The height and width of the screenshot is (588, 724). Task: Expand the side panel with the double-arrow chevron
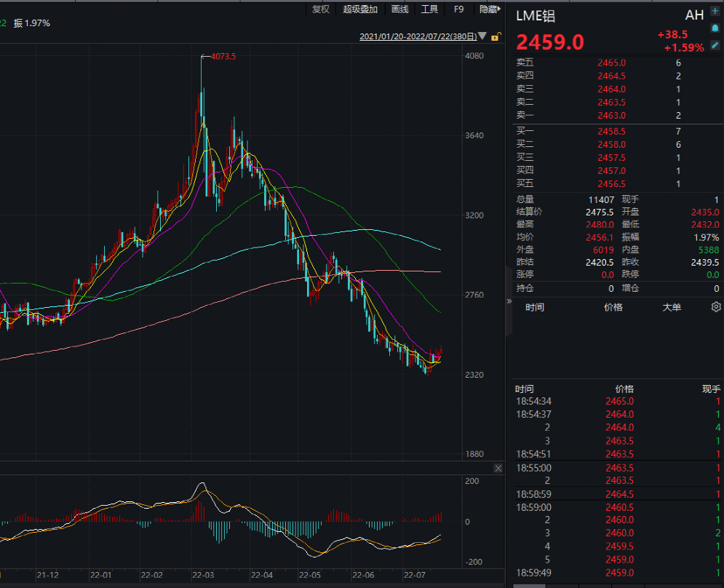(509, 301)
